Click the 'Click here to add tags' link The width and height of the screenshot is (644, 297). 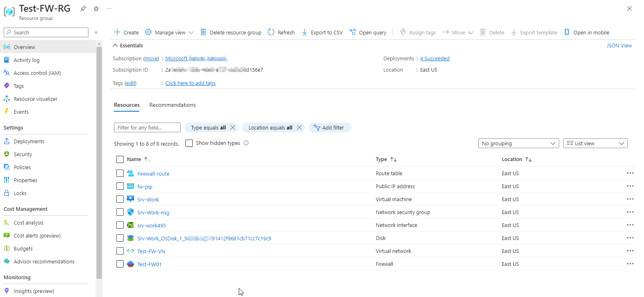190,83
